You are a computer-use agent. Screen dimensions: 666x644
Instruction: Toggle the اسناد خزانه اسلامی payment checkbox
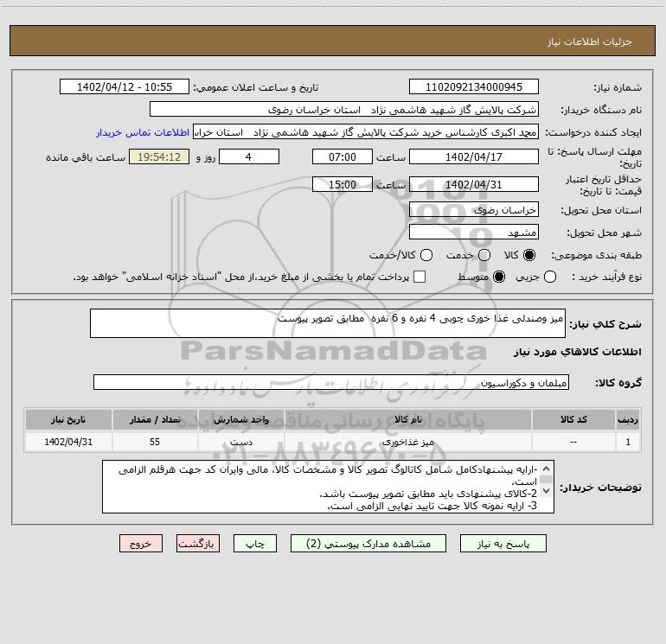[x=419, y=277]
